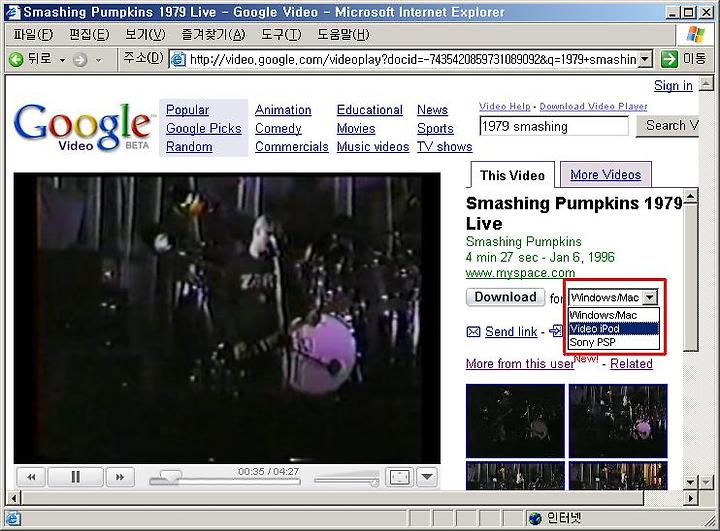Click the horizontal scrollbar left arrow
This screenshot has height=531, width=720.
click(14, 498)
